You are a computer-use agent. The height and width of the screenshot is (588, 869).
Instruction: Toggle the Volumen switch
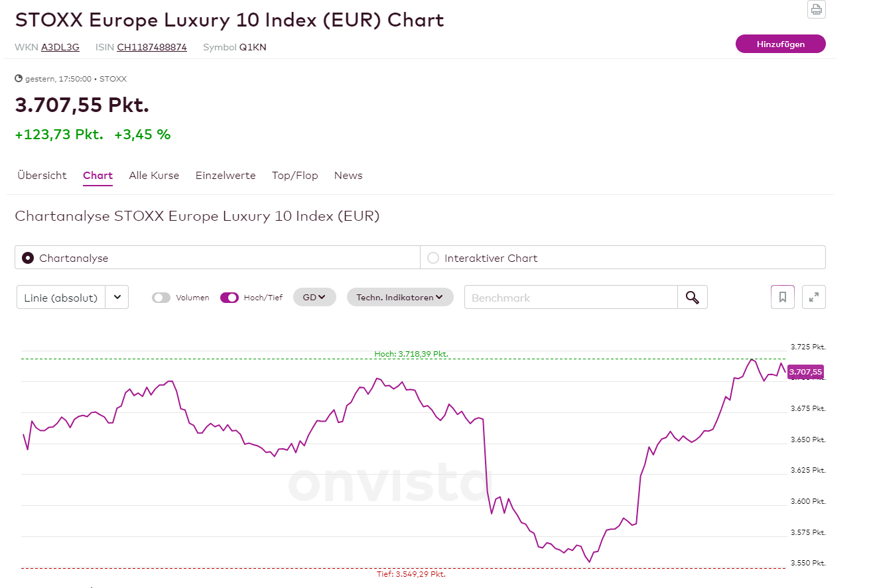pos(161,298)
